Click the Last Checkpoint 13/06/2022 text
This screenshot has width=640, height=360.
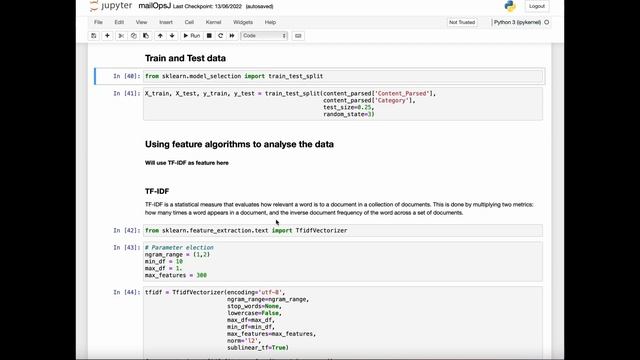[x=207, y=7]
